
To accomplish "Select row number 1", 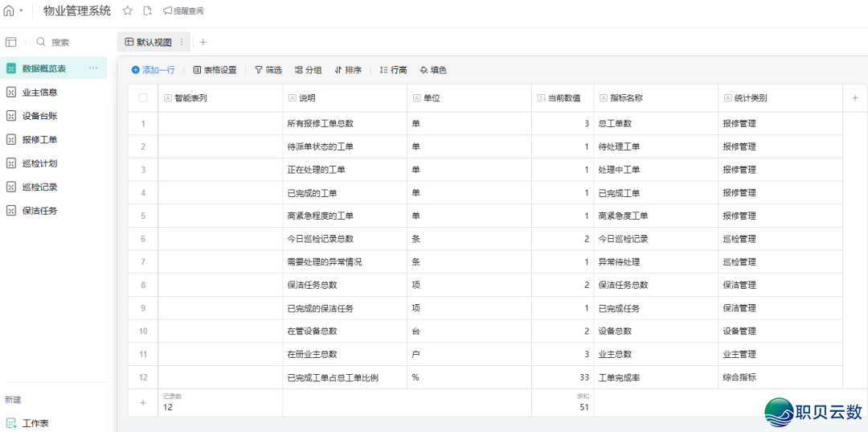I will [143, 124].
